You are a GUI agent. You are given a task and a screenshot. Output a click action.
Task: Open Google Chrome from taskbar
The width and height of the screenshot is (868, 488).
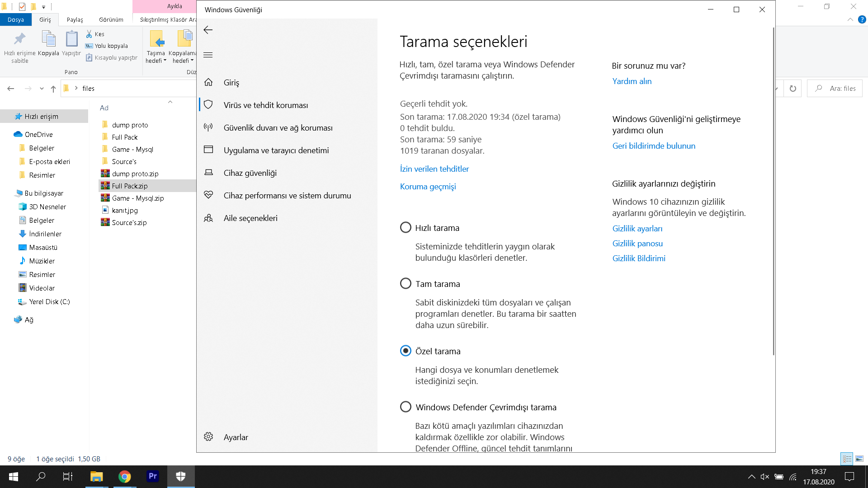point(124,477)
